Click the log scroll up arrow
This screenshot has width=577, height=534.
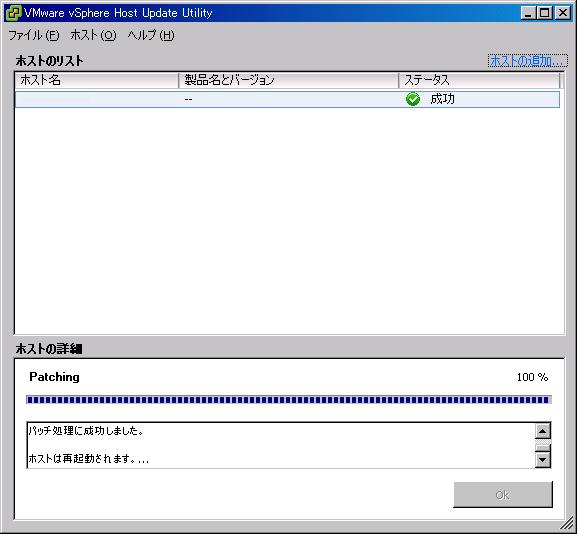(x=543, y=431)
